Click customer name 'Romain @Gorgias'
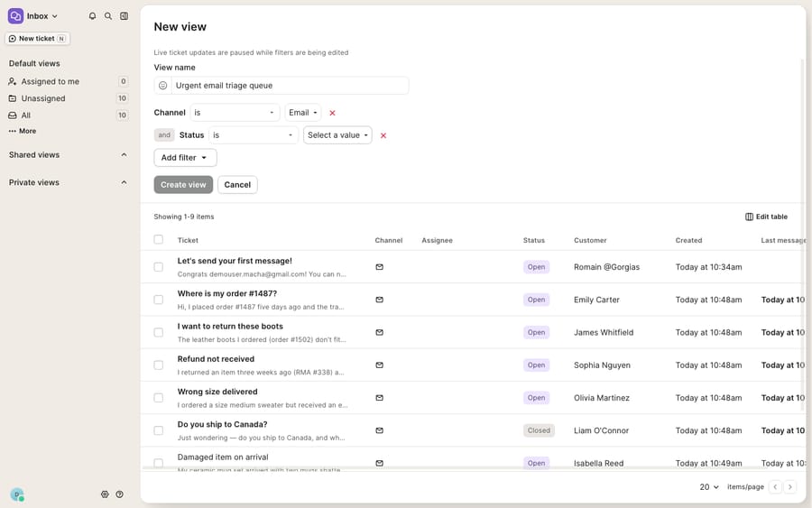 point(606,267)
